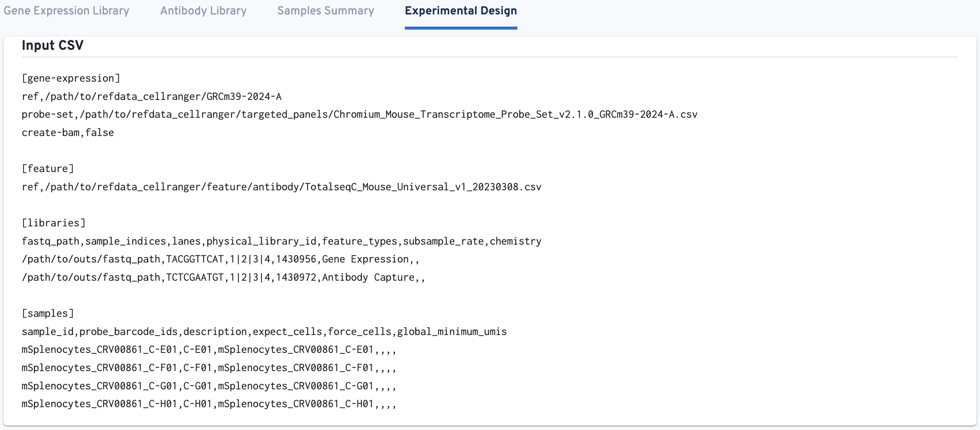Click the Input CSV heading

[x=52, y=45]
